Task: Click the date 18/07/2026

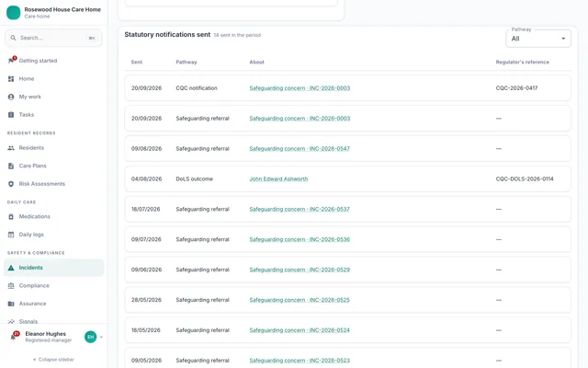Action: 145,209
